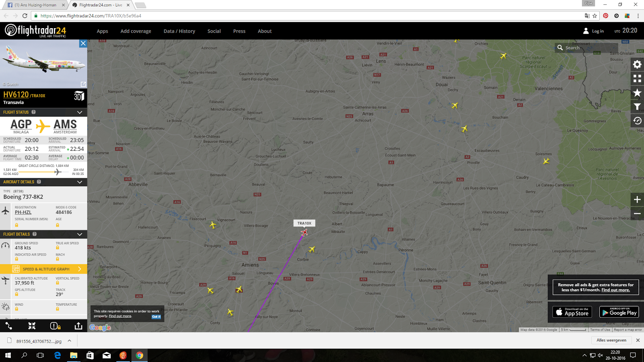Click Report a map error link
The image size is (644, 362).
(x=628, y=330)
